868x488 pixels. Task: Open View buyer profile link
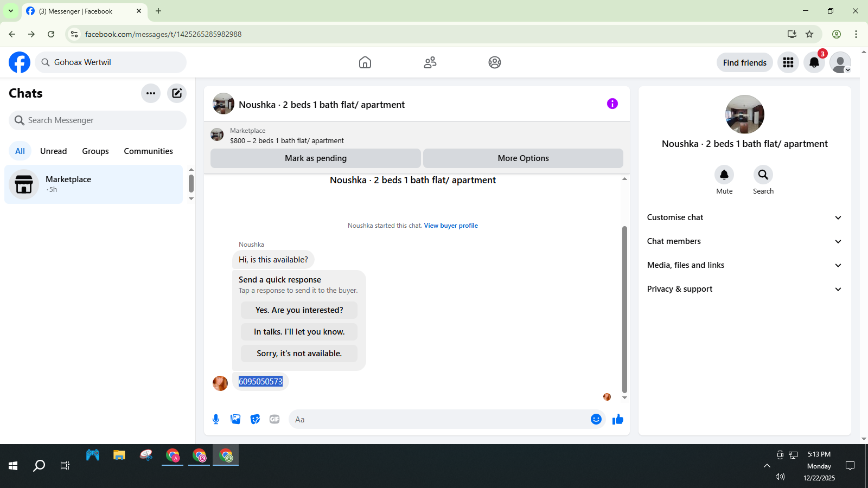click(x=451, y=226)
